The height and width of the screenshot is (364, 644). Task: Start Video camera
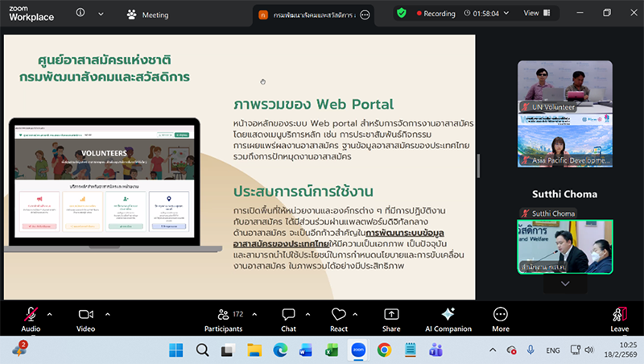coord(85,320)
